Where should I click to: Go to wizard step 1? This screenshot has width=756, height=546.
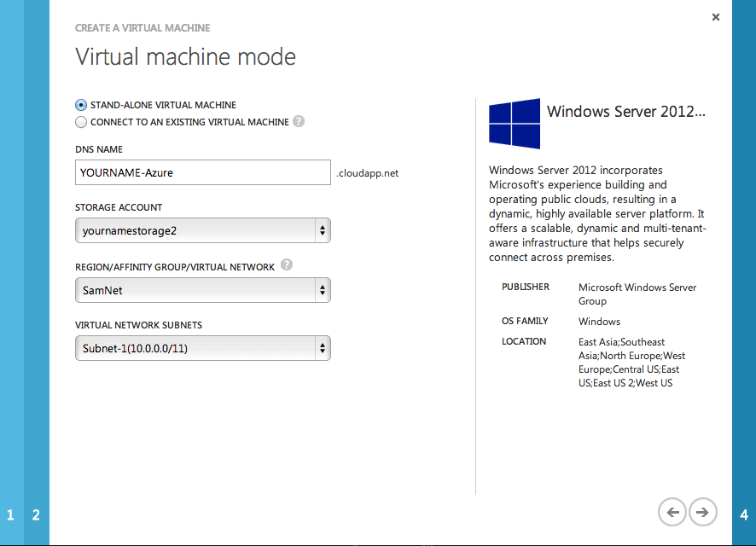(x=11, y=514)
